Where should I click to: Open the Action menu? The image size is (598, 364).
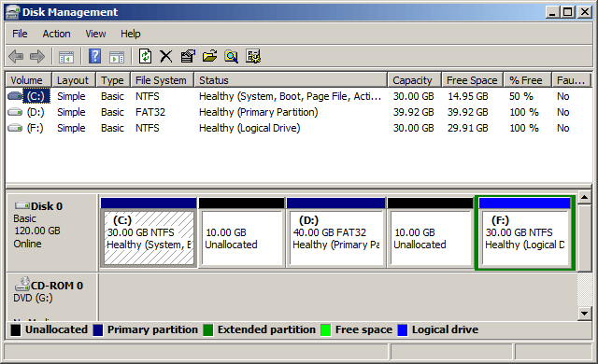[x=56, y=34]
